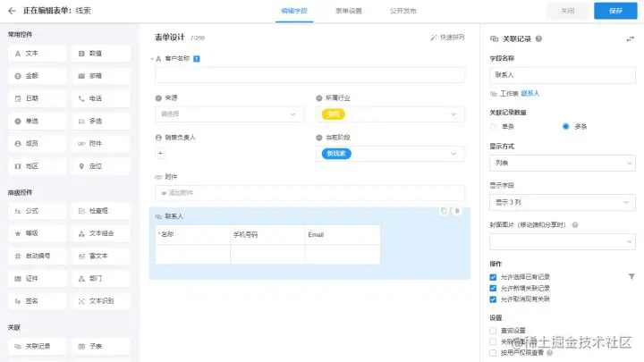Uncheck 允许新增关联记录
This screenshot has width=644, height=362.
pos(493,288)
